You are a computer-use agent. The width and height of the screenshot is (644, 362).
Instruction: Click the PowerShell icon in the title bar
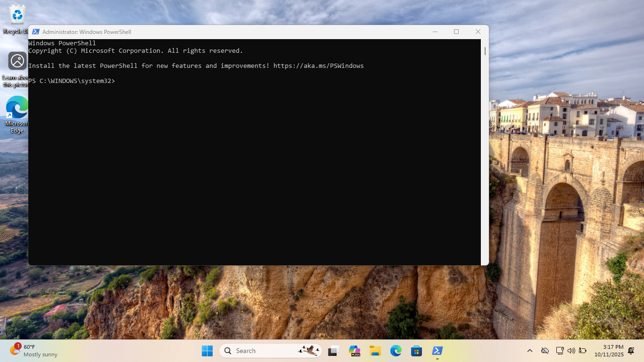[x=36, y=32]
